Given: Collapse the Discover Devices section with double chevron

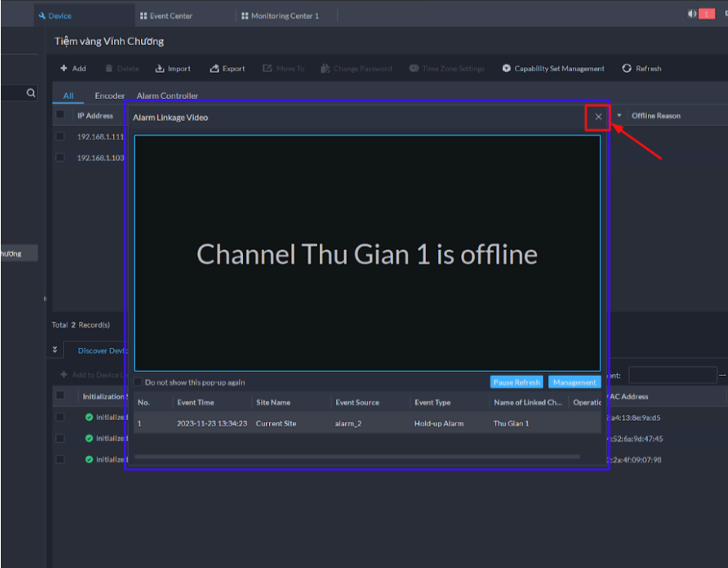Looking at the screenshot, I should tap(55, 350).
